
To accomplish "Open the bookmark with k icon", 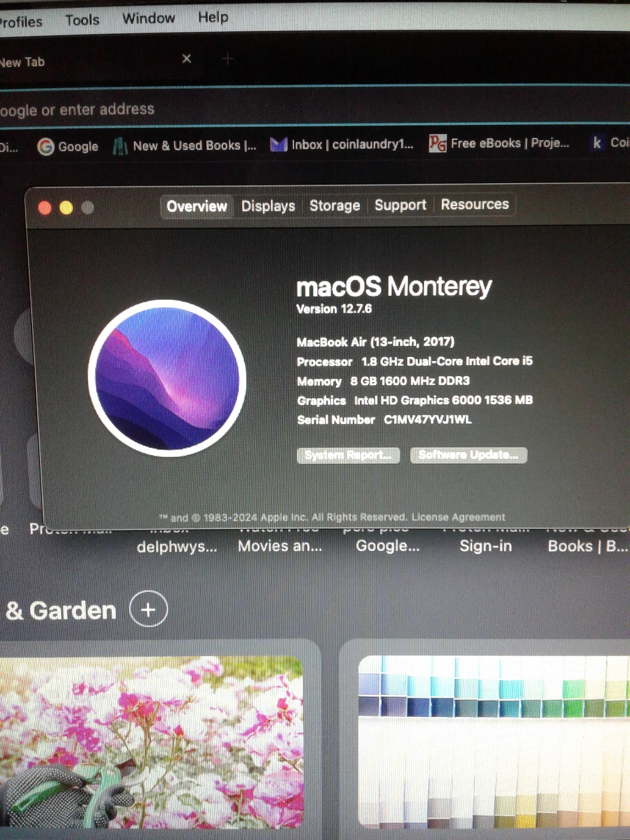I will (610, 142).
